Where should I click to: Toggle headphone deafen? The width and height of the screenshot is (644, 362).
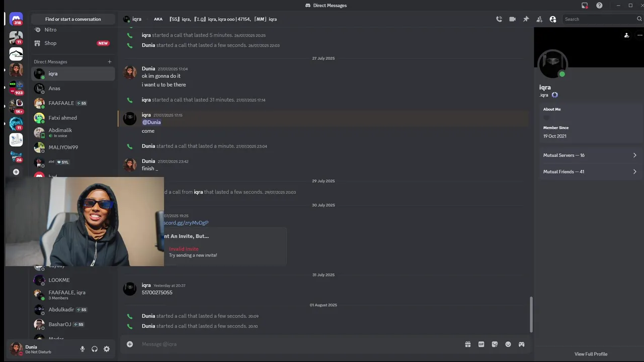(x=95, y=349)
